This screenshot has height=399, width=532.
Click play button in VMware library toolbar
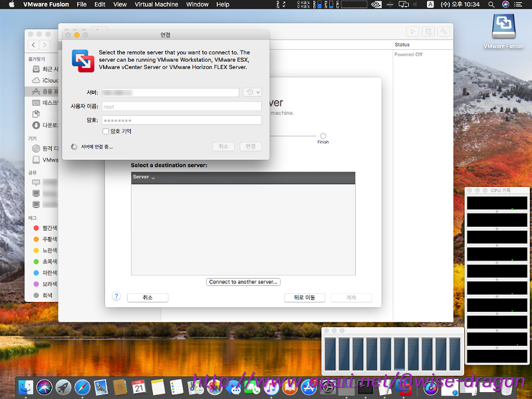pyautogui.click(x=412, y=31)
